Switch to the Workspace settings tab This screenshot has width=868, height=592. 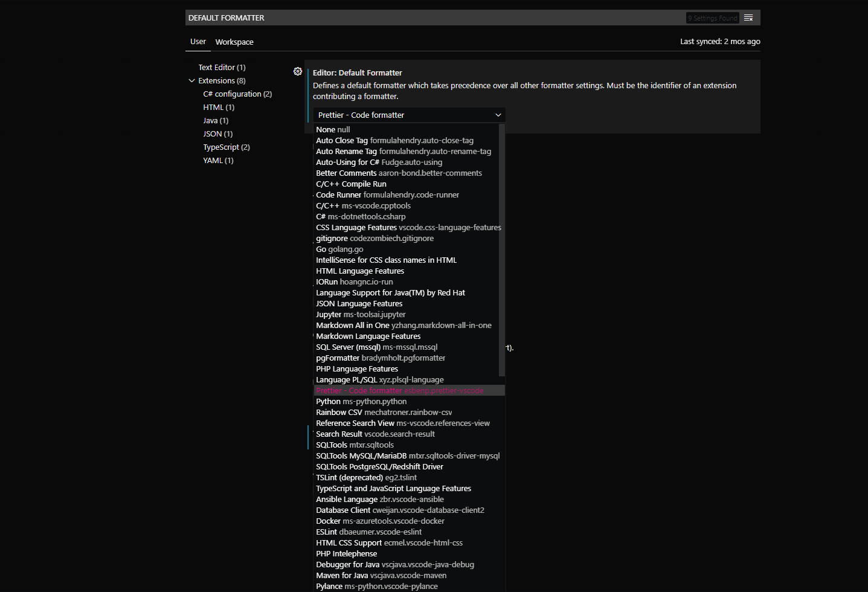234,42
